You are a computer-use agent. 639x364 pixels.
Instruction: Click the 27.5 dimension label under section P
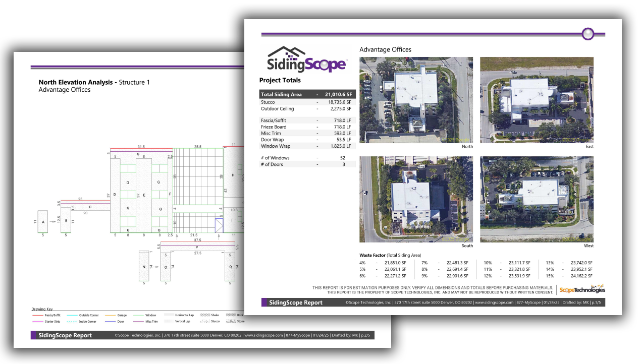pyautogui.click(x=198, y=253)
